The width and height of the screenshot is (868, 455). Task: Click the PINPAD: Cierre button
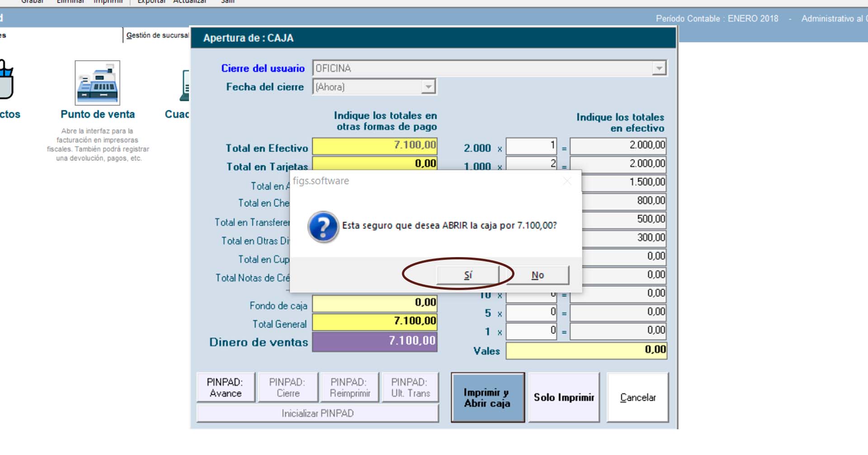tap(288, 388)
